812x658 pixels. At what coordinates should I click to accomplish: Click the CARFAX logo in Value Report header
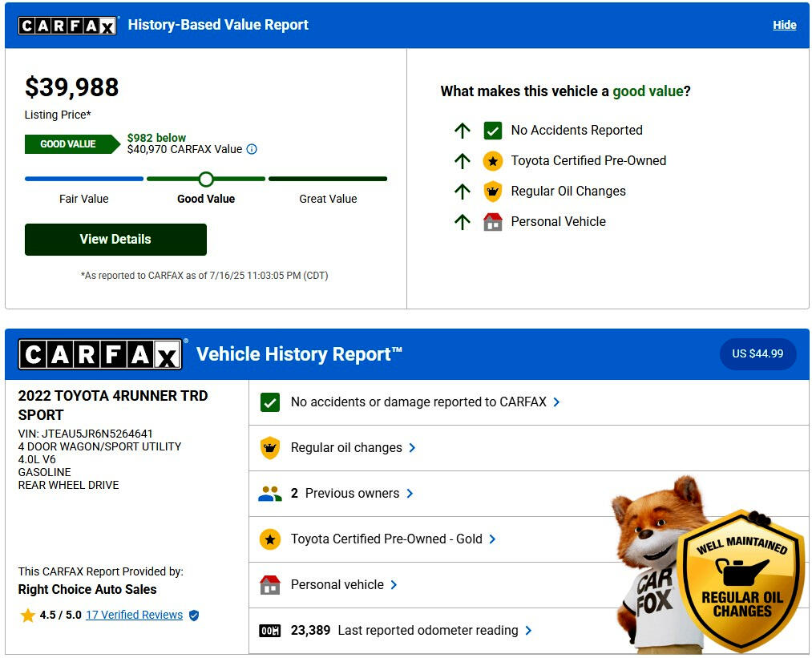[x=67, y=26]
